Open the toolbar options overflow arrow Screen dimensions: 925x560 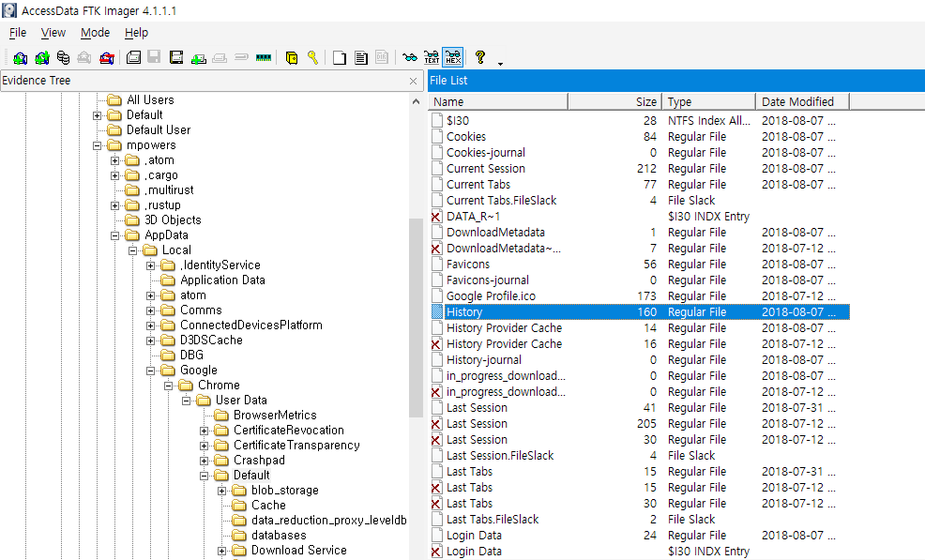tap(500, 63)
